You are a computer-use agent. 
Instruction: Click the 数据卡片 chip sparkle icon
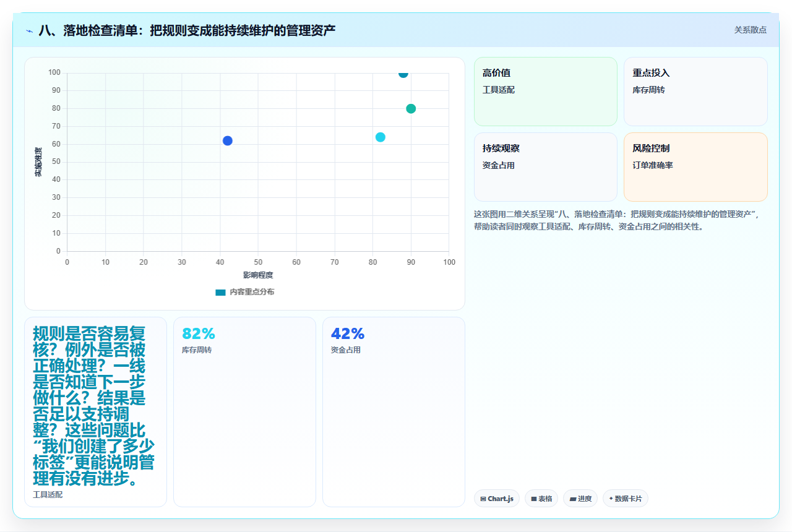611,499
